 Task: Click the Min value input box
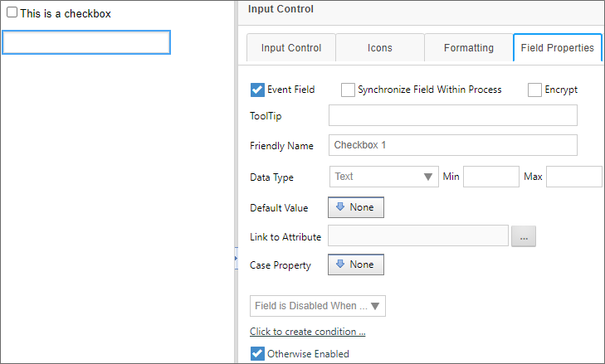[490, 177]
